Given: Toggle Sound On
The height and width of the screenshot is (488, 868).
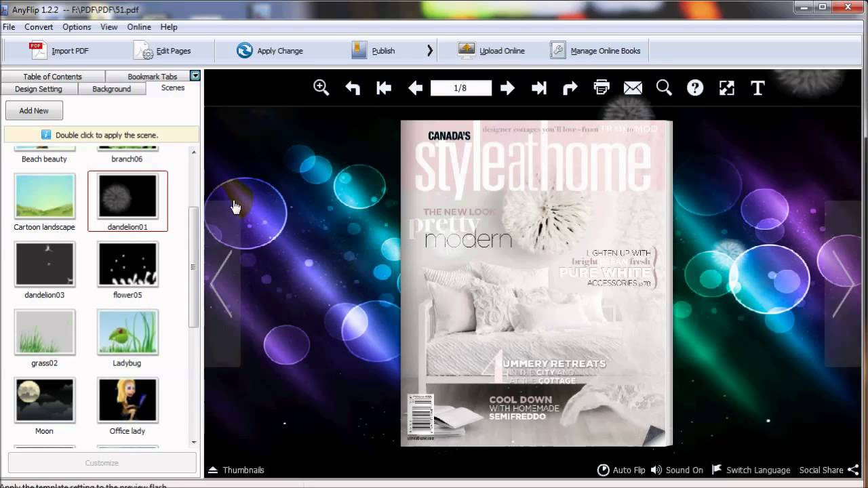Looking at the screenshot, I should [x=677, y=470].
